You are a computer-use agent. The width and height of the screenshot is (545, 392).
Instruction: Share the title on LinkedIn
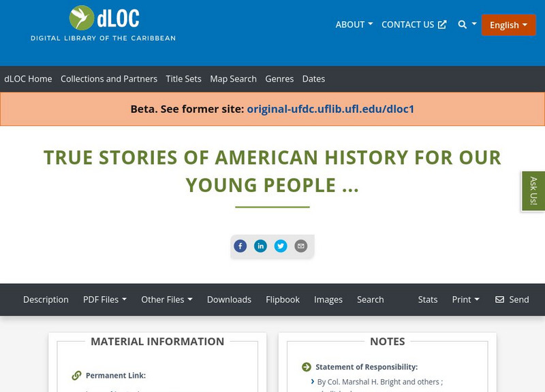click(x=260, y=246)
